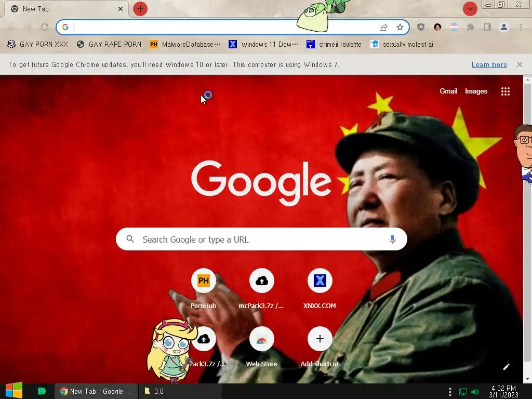This screenshot has height=399, width=532.
Task: Click the volume speaker tray icon
Action: point(475,392)
